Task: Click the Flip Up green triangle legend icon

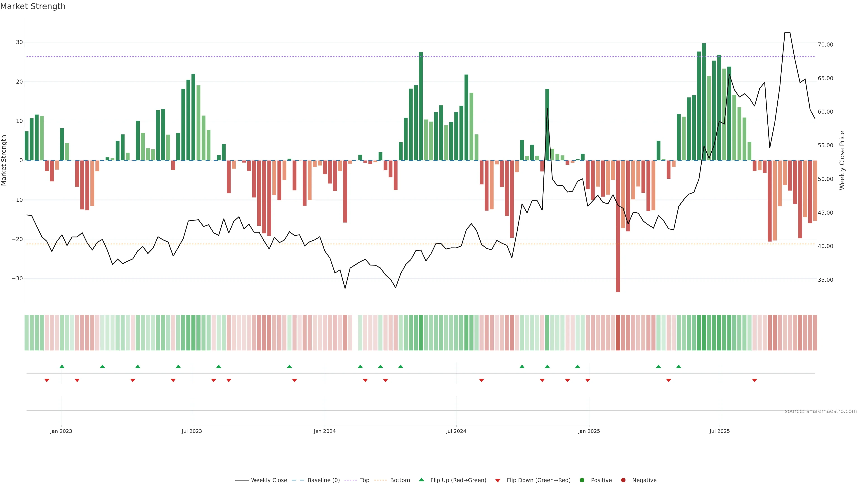Action: pos(421,480)
